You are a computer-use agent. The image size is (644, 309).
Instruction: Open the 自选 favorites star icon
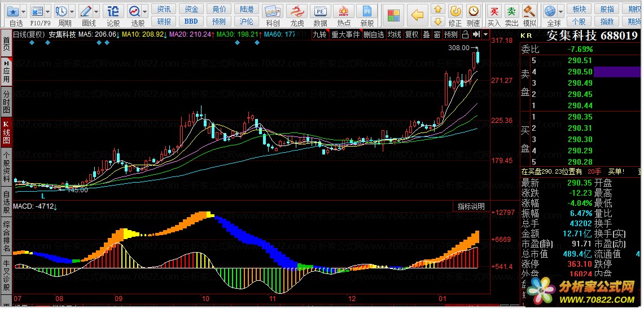[12, 11]
